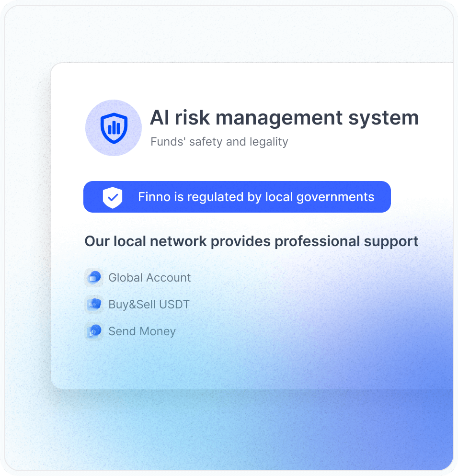
Task: Open the Global Account option
Action: (x=149, y=277)
